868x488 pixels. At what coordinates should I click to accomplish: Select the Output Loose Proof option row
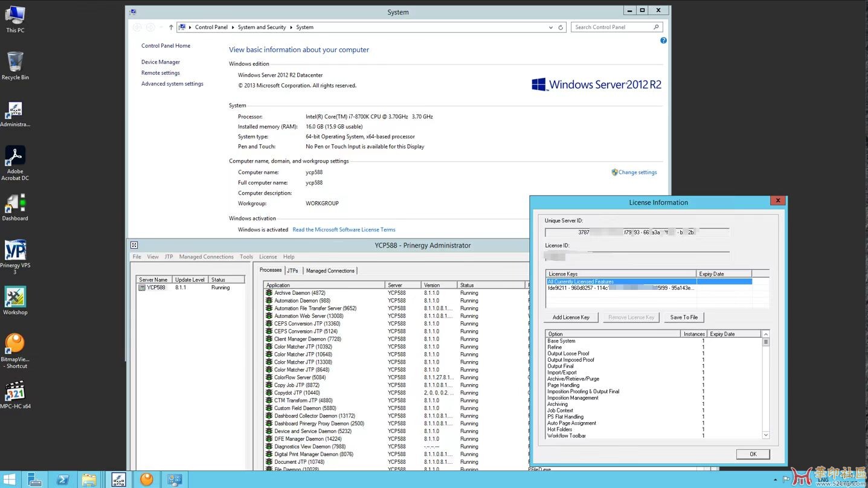654,353
